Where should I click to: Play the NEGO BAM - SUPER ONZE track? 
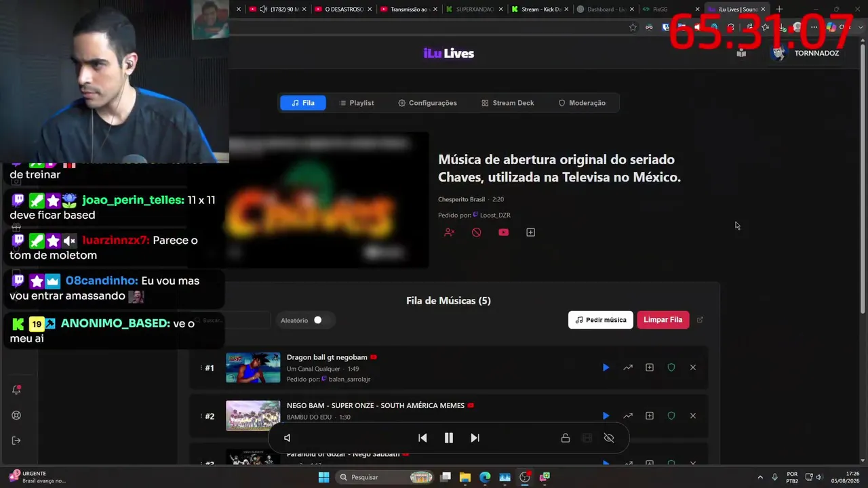tap(606, 415)
